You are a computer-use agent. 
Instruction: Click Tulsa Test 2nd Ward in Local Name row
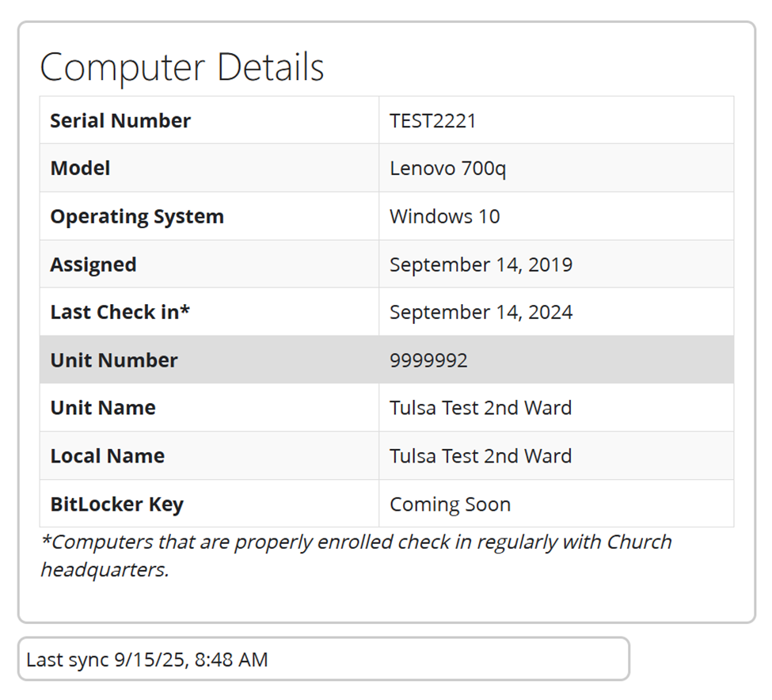pyautogui.click(x=480, y=456)
